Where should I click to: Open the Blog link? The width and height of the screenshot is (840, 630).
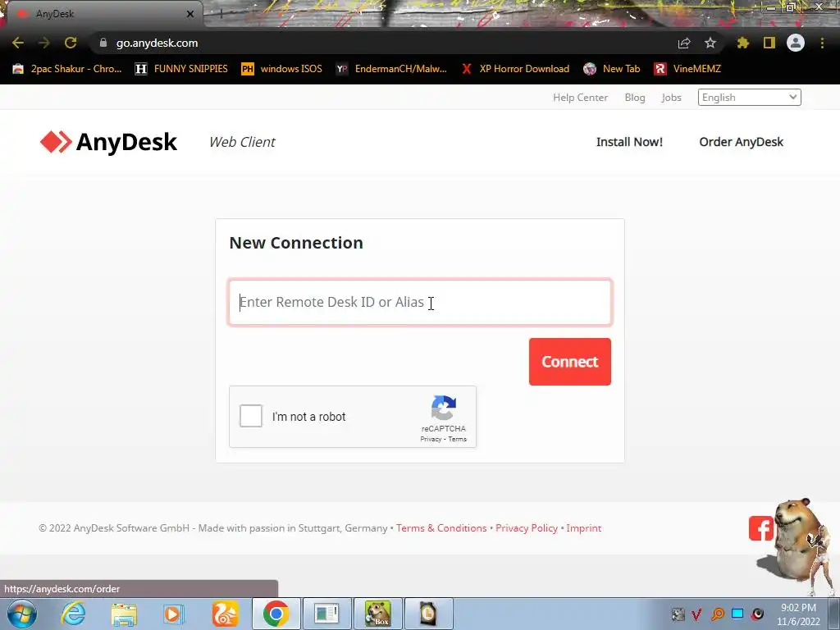[635, 98]
